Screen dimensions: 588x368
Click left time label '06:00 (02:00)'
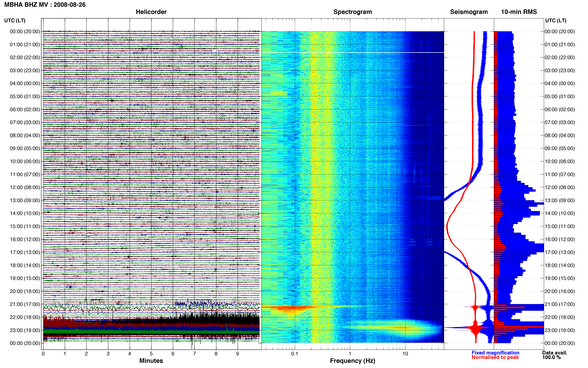point(25,110)
